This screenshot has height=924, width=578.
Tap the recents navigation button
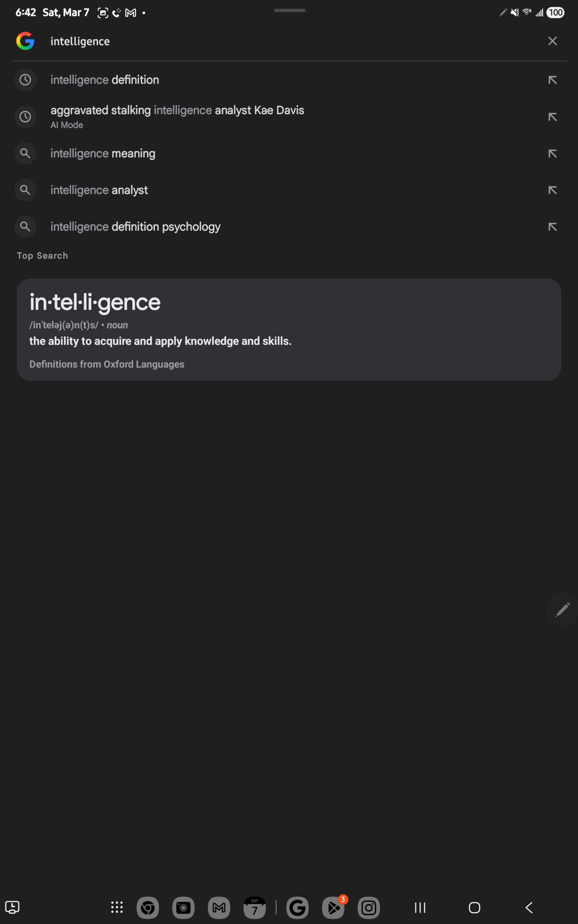point(420,907)
